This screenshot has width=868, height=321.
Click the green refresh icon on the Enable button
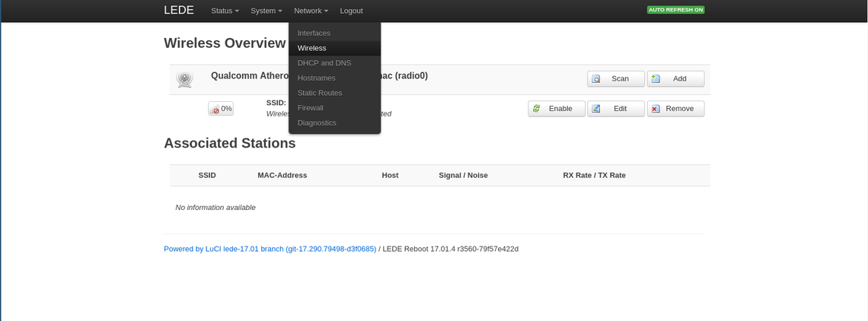click(x=537, y=109)
